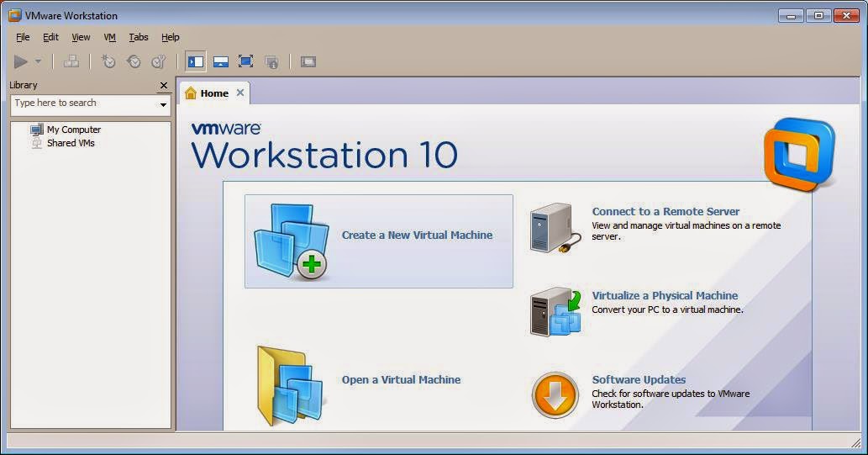The width and height of the screenshot is (868, 455).
Task: Toggle the thumbnail bar toolbar icon
Action: click(x=221, y=61)
